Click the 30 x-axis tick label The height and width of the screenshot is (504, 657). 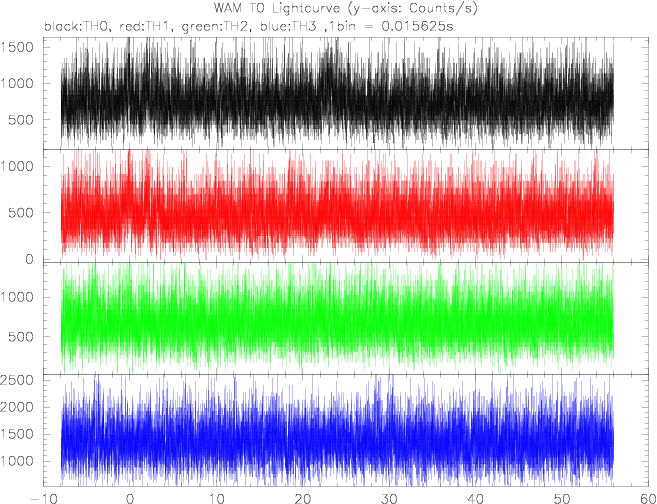point(388,499)
